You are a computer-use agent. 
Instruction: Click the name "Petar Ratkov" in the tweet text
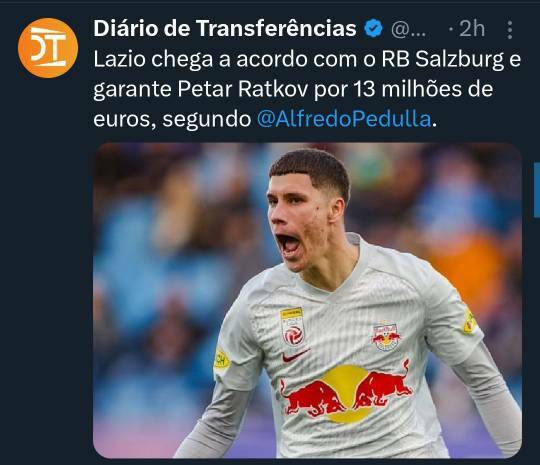[243, 89]
